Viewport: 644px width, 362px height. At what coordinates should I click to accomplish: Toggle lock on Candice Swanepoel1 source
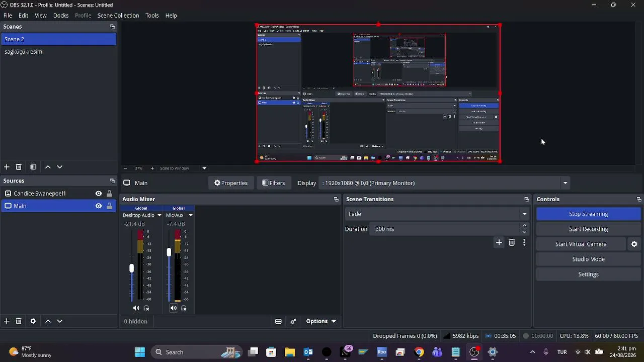coord(109,194)
